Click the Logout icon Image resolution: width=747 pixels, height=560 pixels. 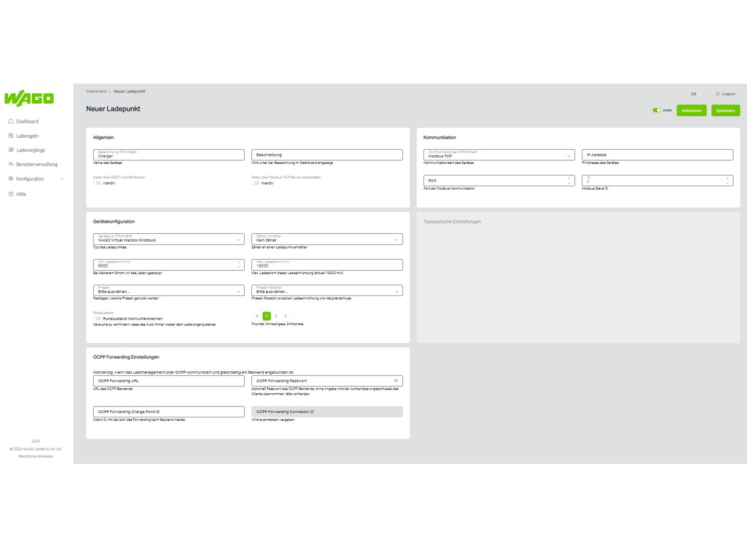(717, 94)
